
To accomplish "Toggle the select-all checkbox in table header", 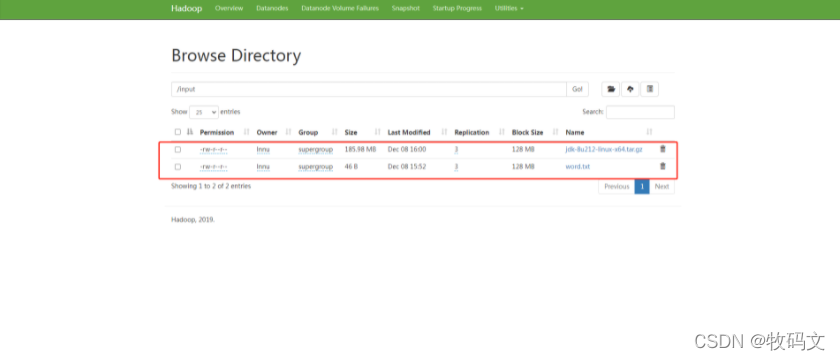I will tap(178, 132).
